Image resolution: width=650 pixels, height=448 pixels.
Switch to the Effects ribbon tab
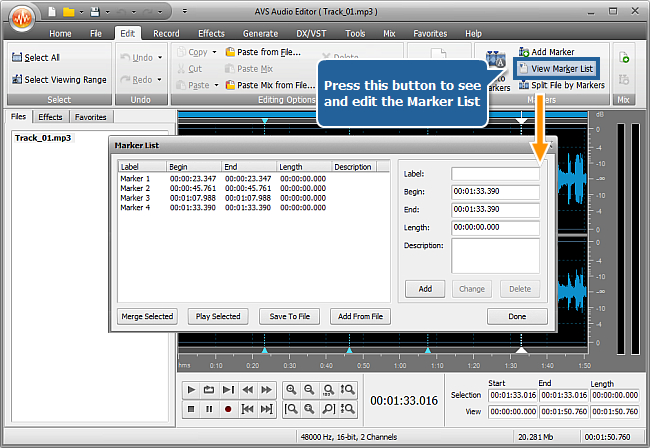click(x=211, y=34)
